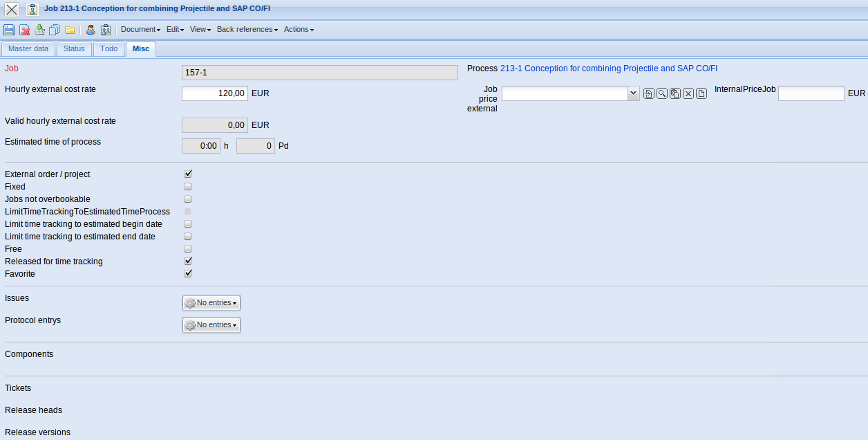Expand the Job price external dropdown arrow
Viewport: 868px width, 440px height.
click(633, 93)
